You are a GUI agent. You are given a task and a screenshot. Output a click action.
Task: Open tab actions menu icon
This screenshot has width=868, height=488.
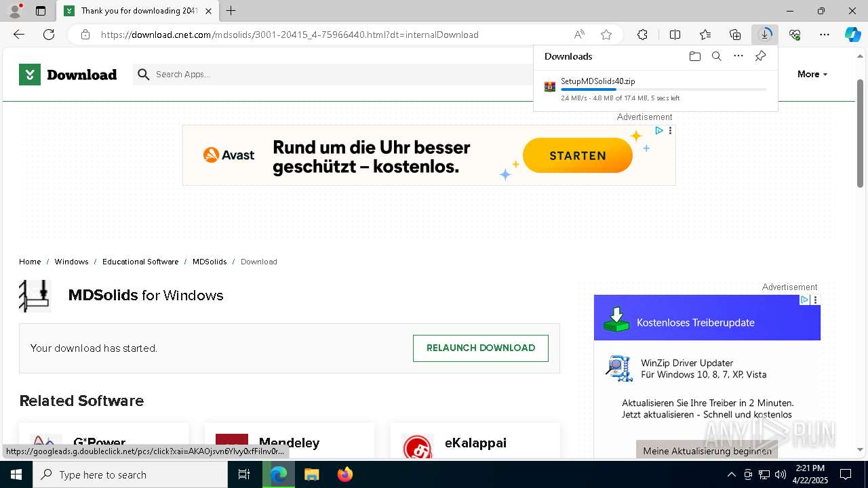(x=41, y=11)
